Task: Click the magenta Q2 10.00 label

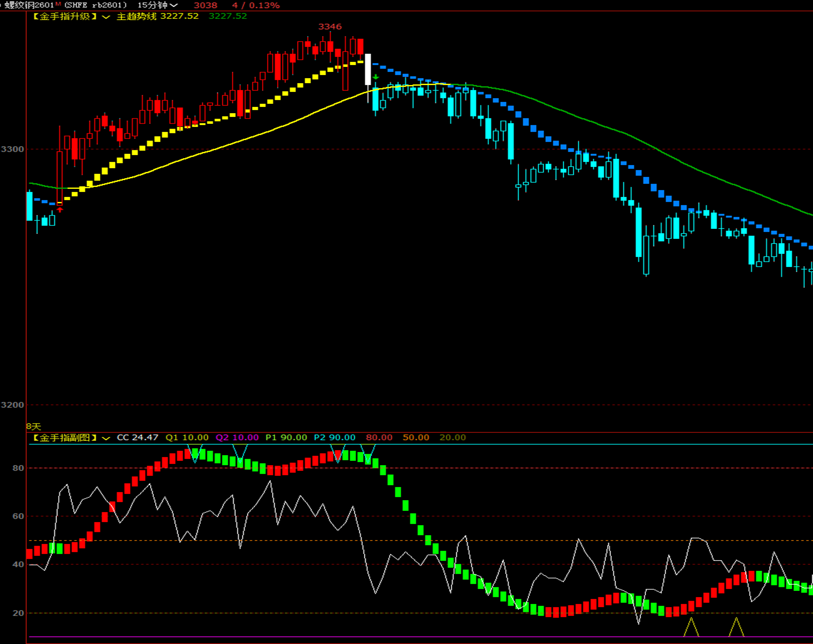Action: (x=237, y=438)
